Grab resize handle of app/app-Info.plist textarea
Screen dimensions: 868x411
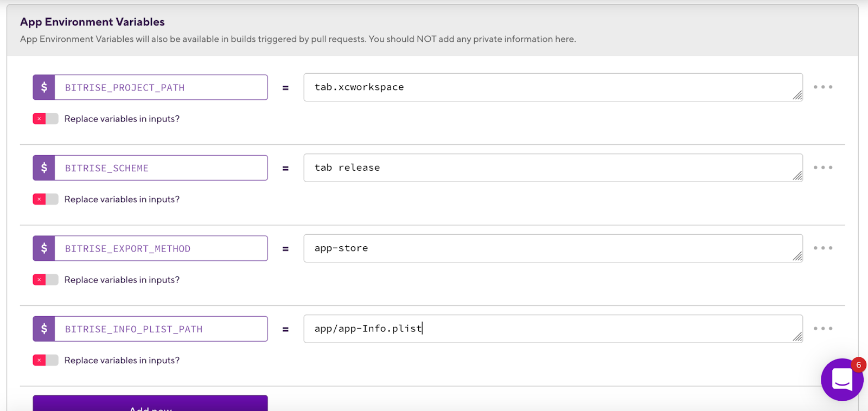coord(797,337)
